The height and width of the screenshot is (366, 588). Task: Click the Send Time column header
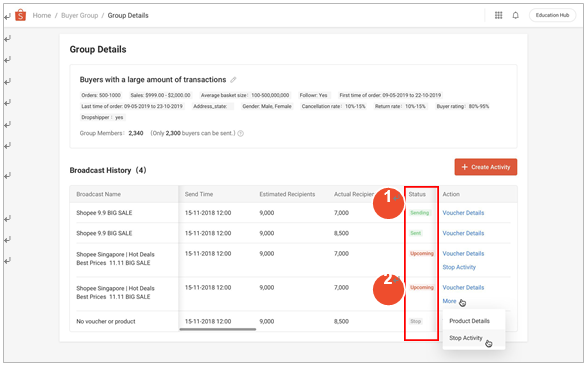[x=199, y=194]
